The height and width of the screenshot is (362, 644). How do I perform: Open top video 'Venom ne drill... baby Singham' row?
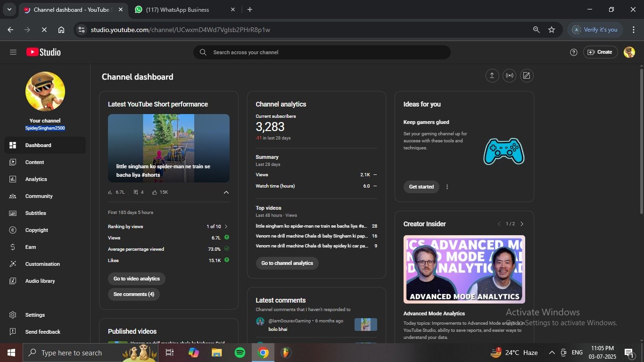tap(316, 236)
